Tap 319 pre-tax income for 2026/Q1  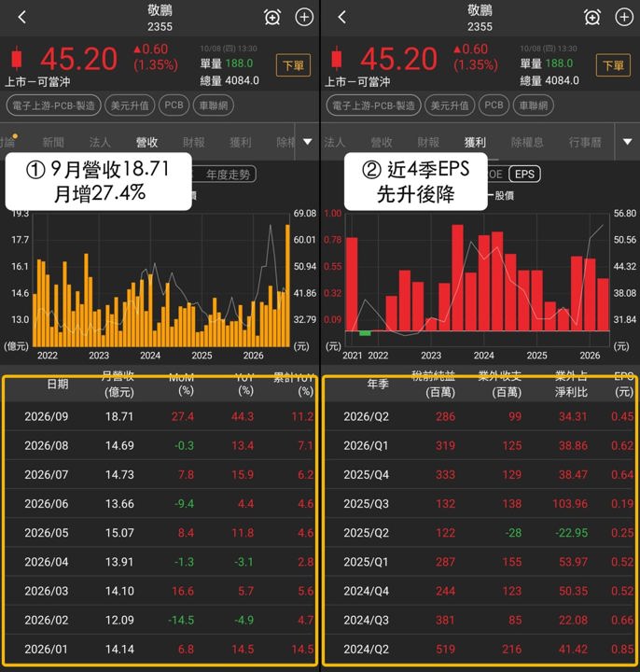(x=446, y=446)
